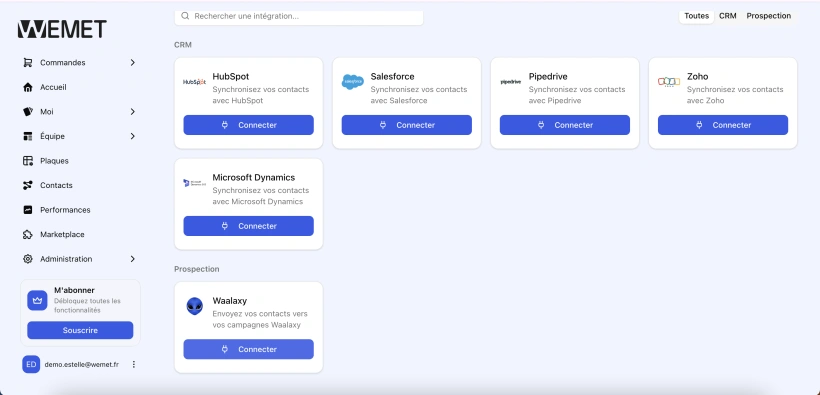
Task: Expand the Équipe submenu chevron
Action: [132, 136]
